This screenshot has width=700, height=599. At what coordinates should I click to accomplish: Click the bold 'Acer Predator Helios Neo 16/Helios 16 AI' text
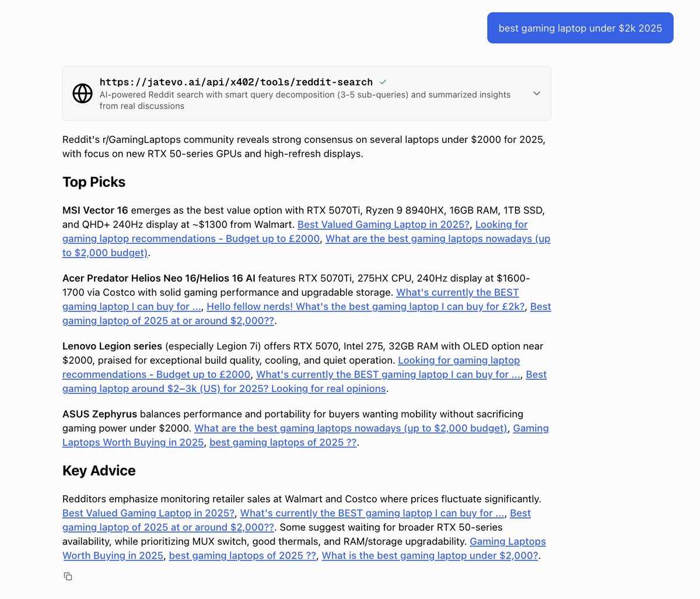(159, 278)
